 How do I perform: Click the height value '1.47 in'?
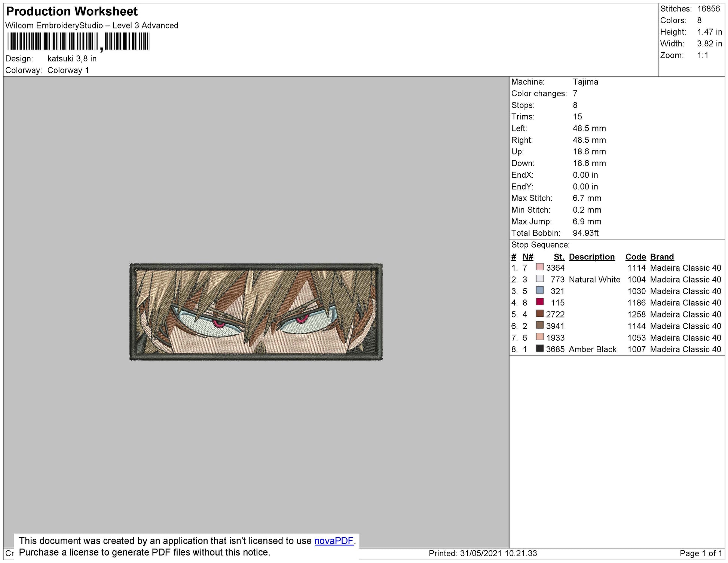(x=709, y=32)
